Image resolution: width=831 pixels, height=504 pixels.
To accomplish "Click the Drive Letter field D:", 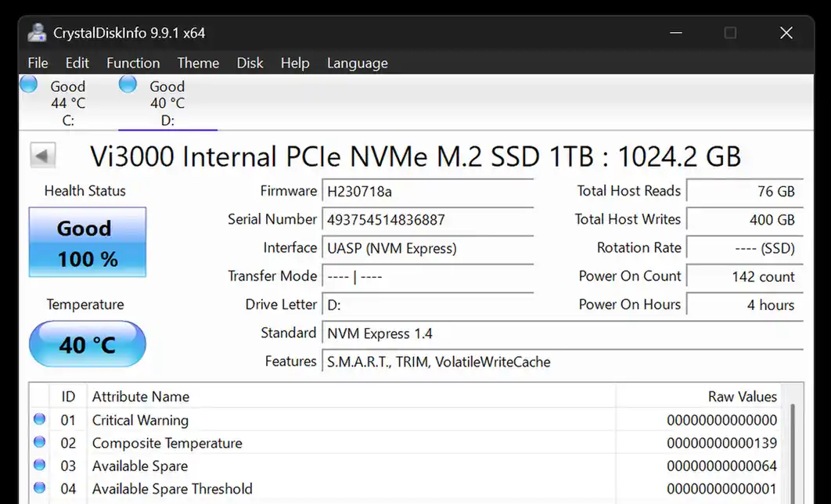I will point(428,305).
